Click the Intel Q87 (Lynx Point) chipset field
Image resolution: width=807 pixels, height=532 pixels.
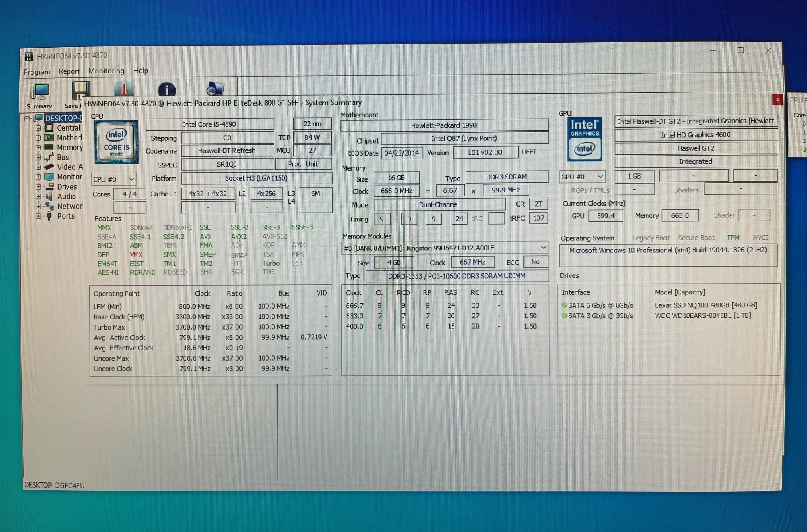pos(464,138)
